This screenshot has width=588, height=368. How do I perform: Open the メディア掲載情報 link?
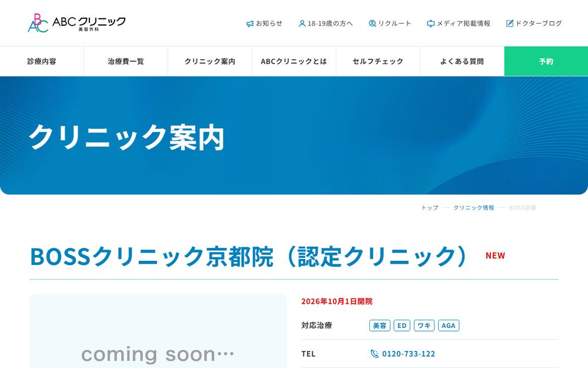click(x=459, y=24)
